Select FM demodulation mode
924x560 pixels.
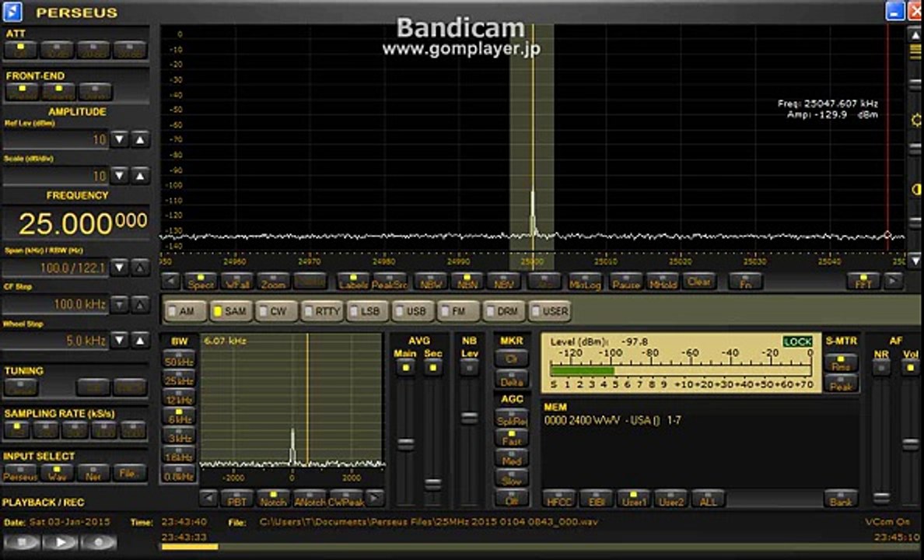[x=458, y=310]
